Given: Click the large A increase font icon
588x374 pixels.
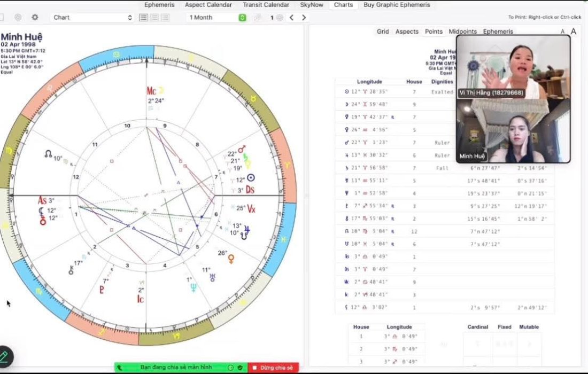Looking at the screenshot, I should (x=574, y=32).
